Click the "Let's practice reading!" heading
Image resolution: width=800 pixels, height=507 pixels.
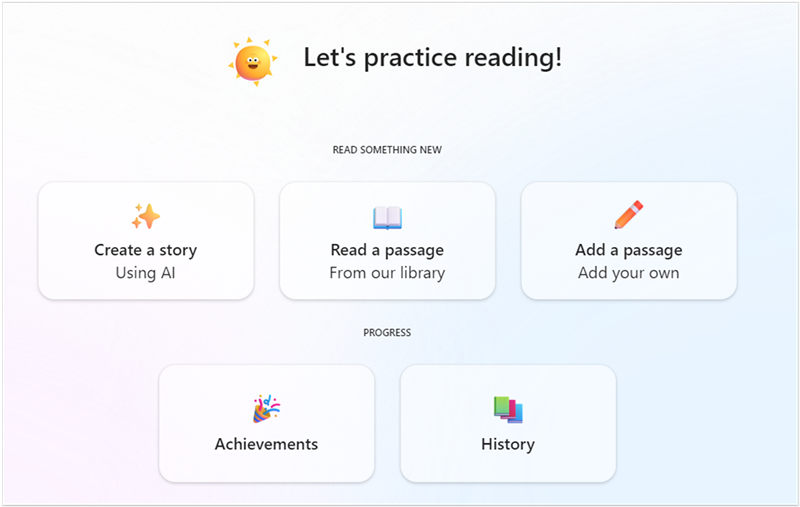coord(432,58)
